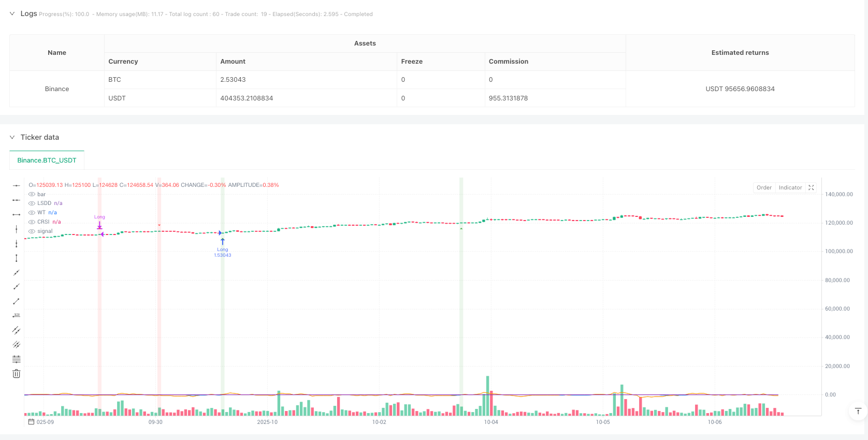Click the trash icon to delete drawings
The image size is (868, 440).
17,374
